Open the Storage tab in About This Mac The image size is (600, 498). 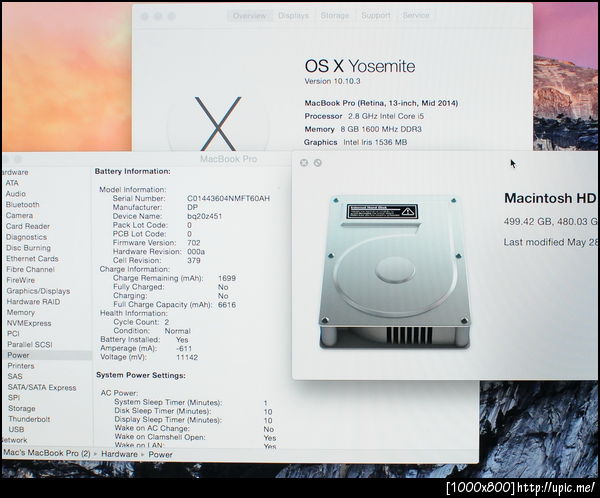point(335,16)
